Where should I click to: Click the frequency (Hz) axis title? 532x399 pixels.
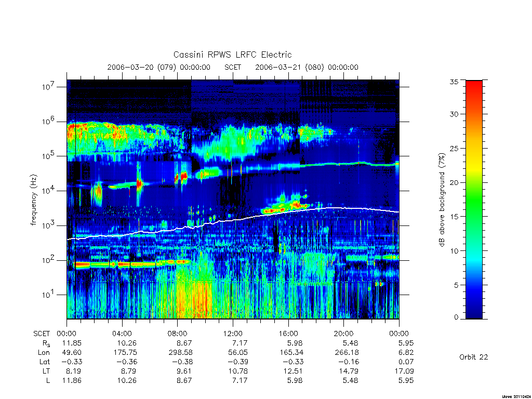coord(33,200)
